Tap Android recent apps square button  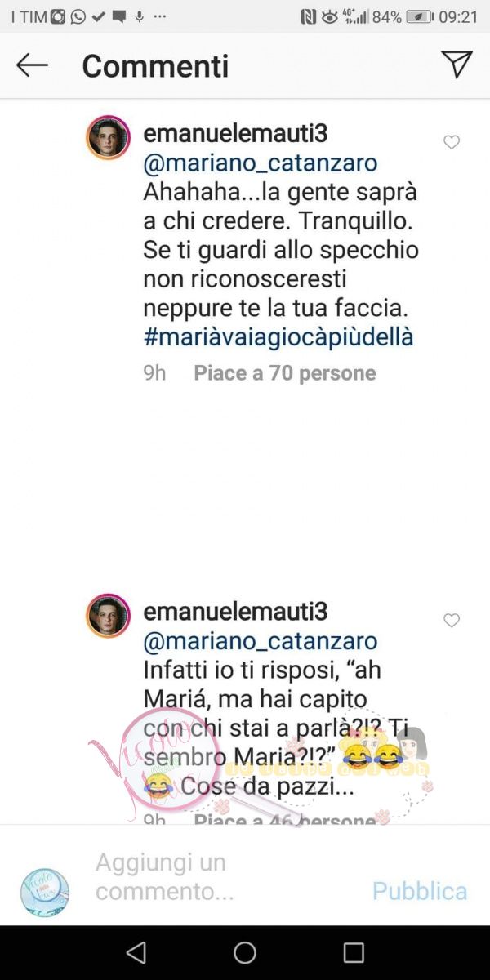(354, 952)
